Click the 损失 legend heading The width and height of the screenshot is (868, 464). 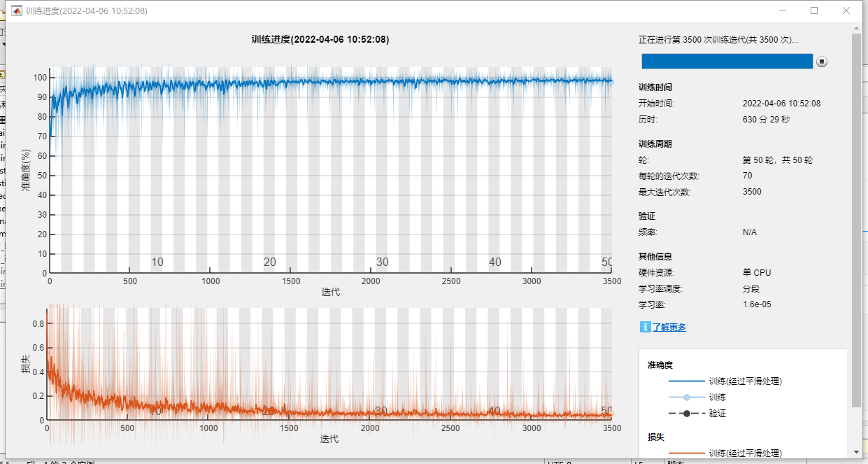point(656,437)
